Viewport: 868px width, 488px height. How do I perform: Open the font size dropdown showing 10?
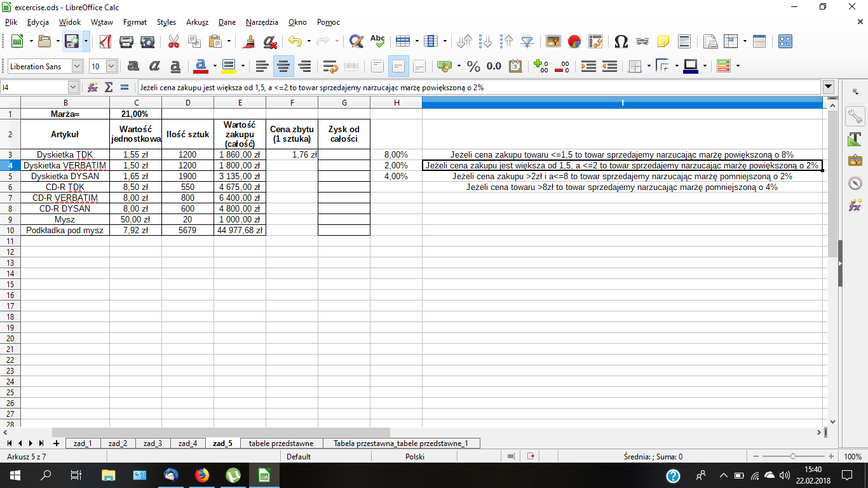[x=112, y=66]
